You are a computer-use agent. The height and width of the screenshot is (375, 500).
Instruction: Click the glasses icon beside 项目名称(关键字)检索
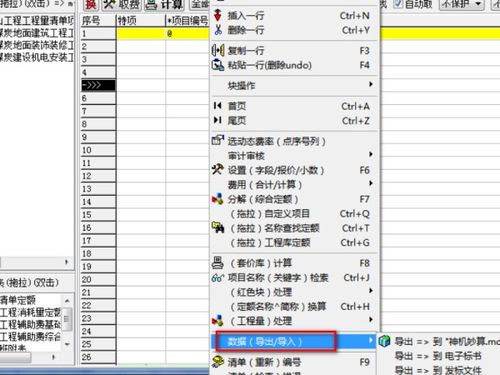(x=218, y=278)
